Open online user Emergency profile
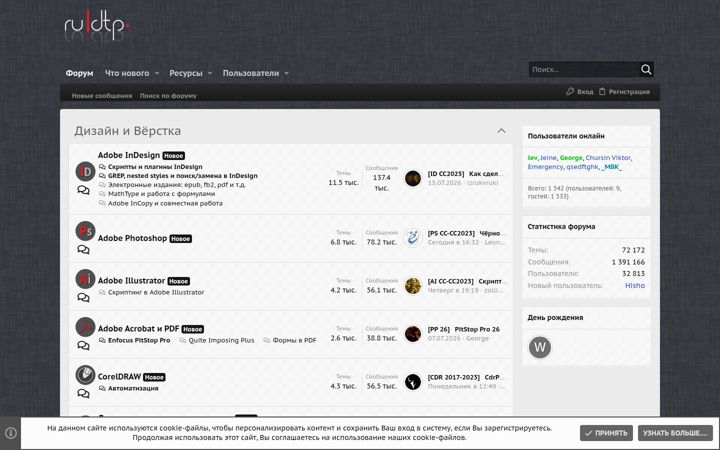The image size is (720, 450). (545, 167)
